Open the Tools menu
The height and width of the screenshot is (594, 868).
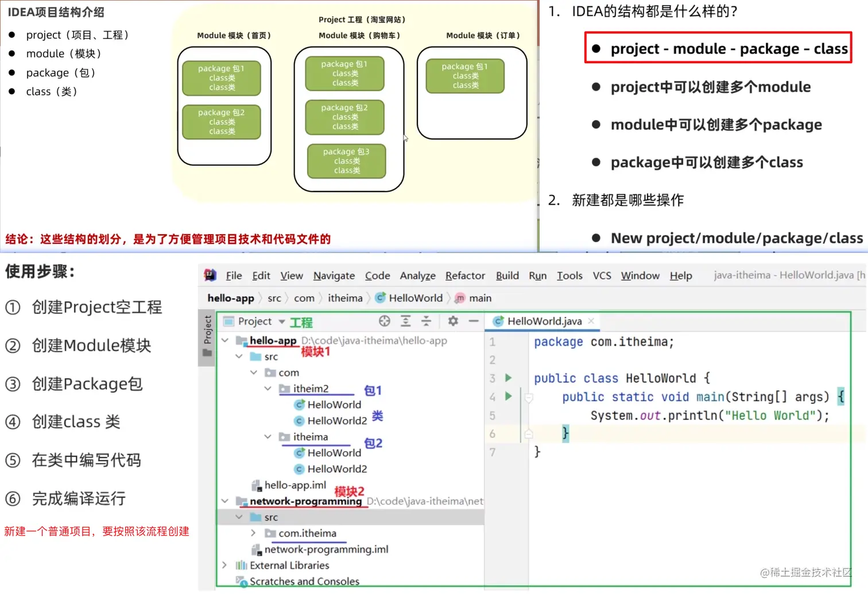(569, 275)
